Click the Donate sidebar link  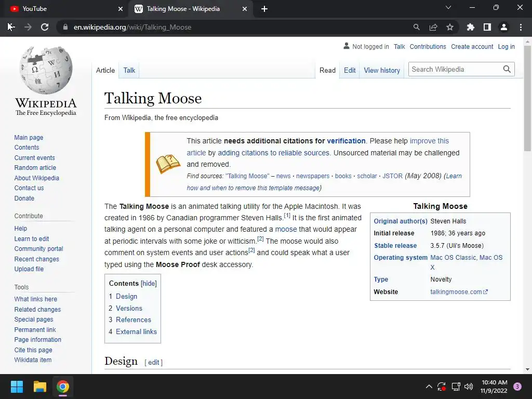click(24, 198)
